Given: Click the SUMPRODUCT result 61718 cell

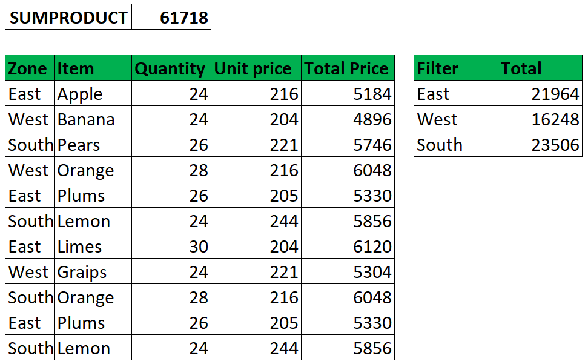Looking at the screenshot, I should click(171, 17).
